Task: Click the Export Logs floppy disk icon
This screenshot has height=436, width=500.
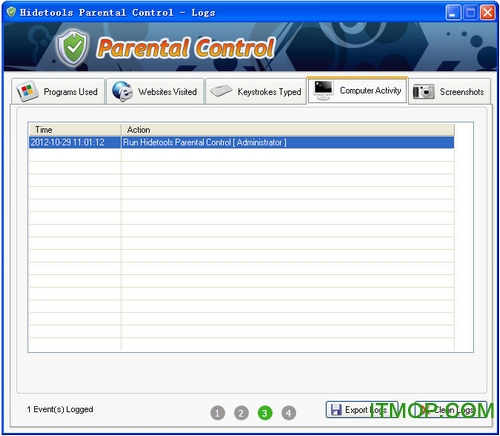Action: pos(336,410)
